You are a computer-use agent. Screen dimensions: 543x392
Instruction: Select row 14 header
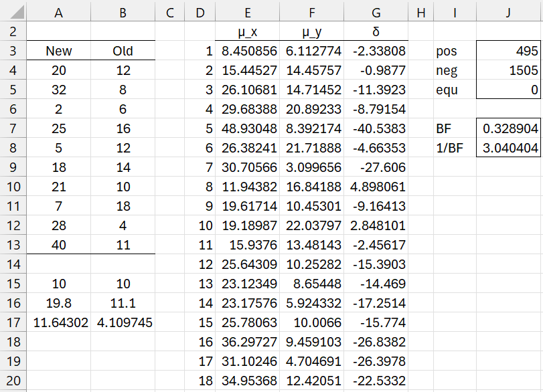pos(13,264)
